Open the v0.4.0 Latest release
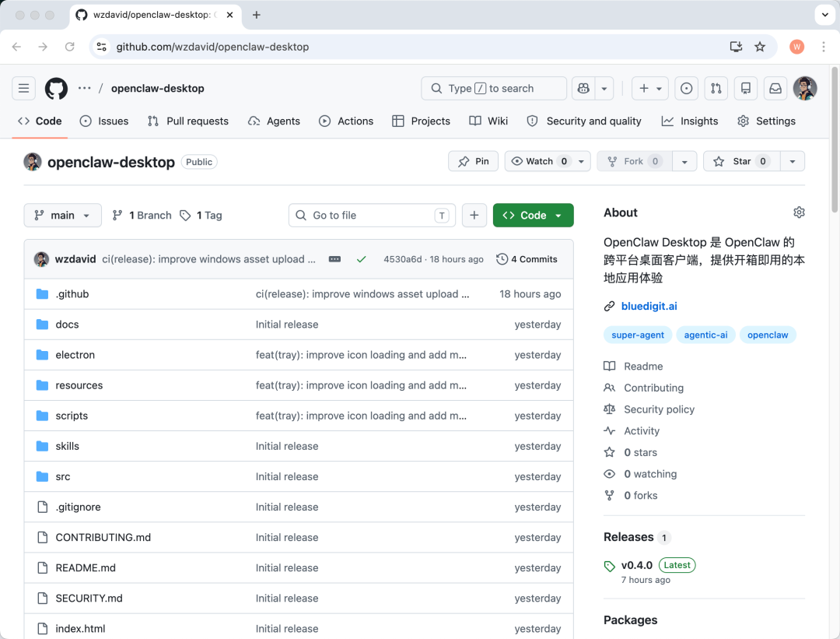Viewport: 840px width, 639px height. [636, 566]
